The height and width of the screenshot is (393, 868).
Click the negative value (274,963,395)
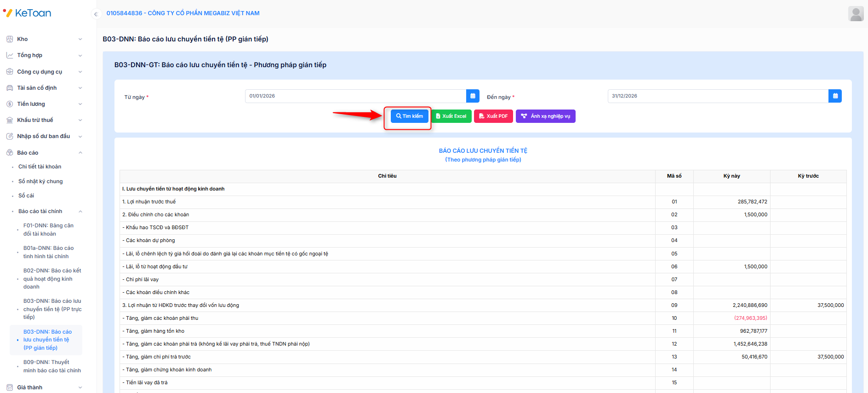pyautogui.click(x=751, y=318)
